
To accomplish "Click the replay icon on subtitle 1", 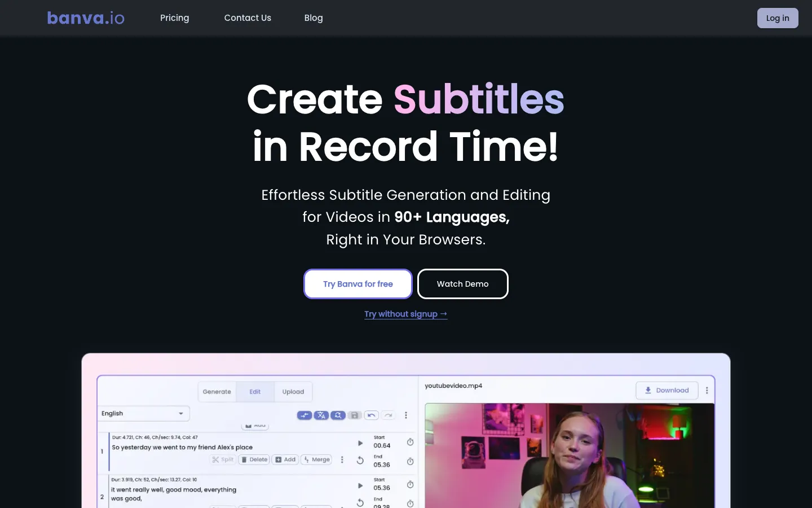I will (360, 461).
